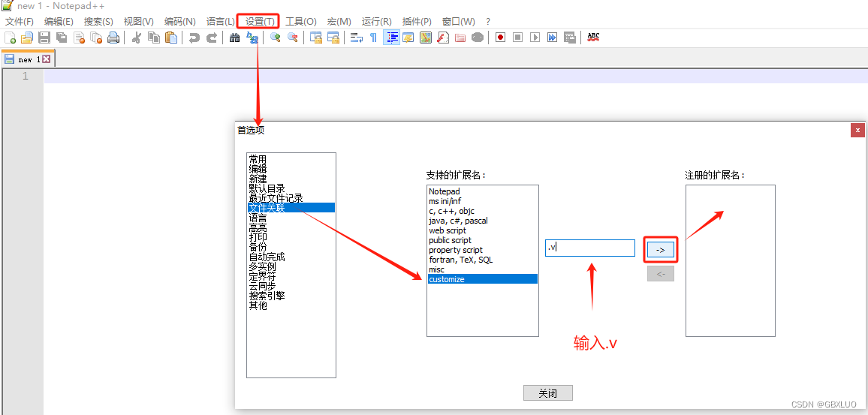Click Run macro multiple times icon
The image size is (868, 415).
pos(552,38)
